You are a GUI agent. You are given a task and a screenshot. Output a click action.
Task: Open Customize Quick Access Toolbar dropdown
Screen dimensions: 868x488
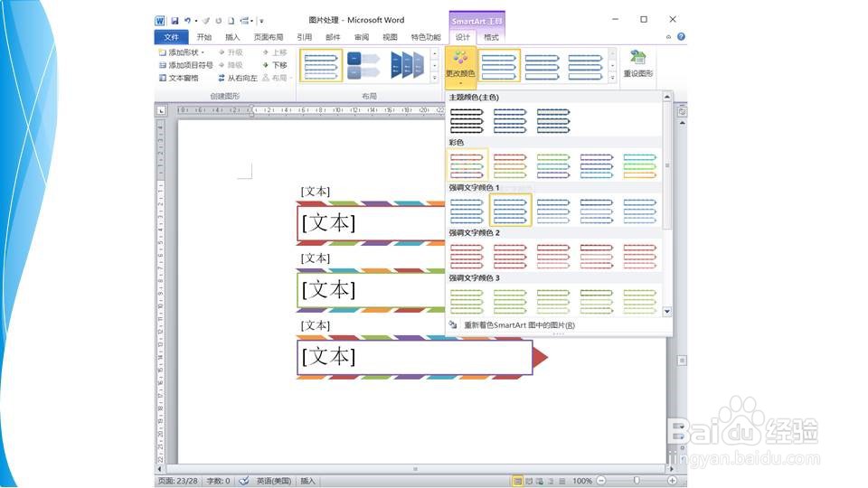[x=262, y=21]
